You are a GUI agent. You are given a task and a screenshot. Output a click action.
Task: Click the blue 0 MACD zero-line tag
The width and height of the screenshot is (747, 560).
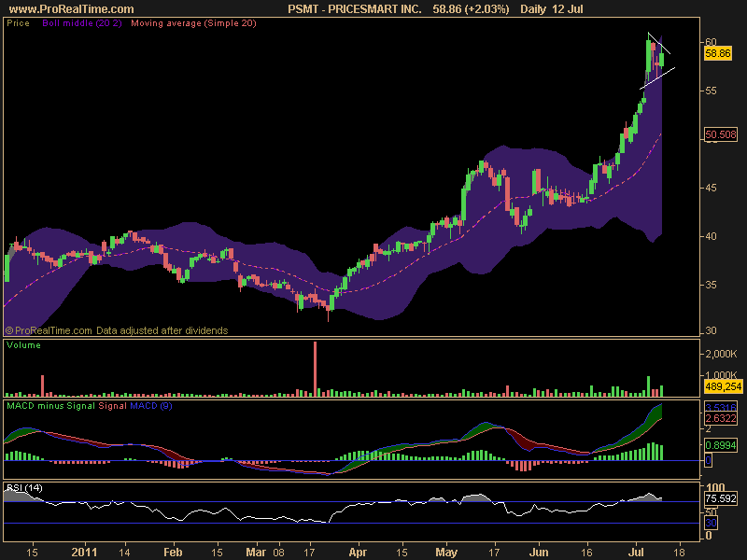click(x=709, y=460)
